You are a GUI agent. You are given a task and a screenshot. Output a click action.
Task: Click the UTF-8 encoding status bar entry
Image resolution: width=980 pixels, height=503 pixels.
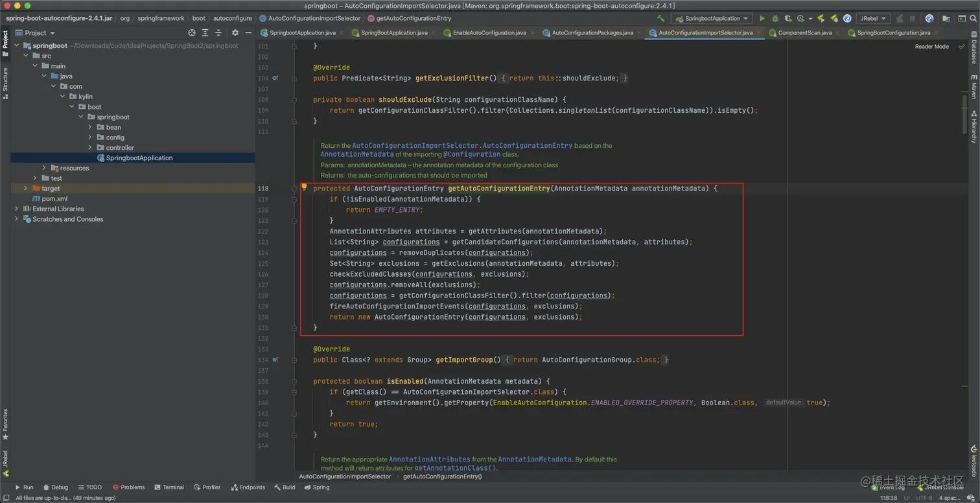924,498
